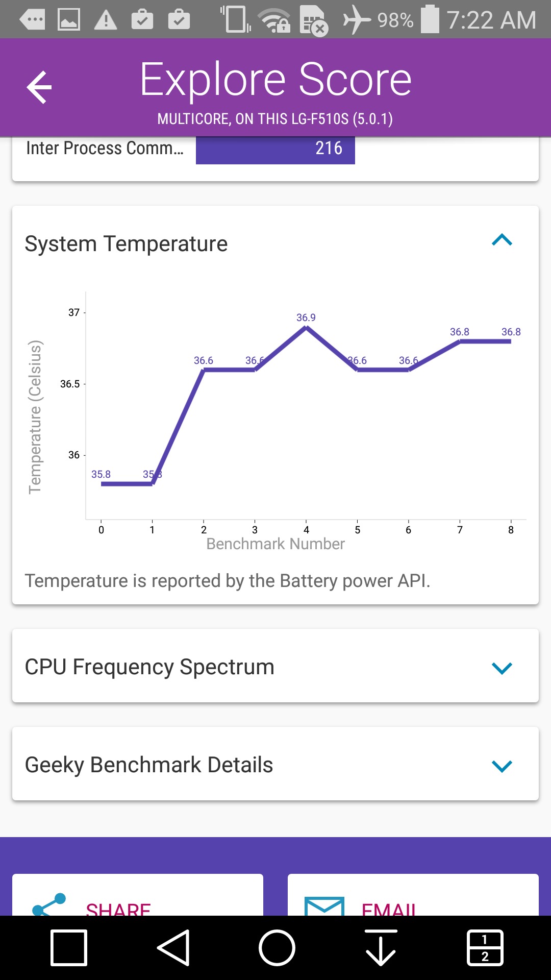Tap the airplane mode status icon
551x980 pixels.
[356, 20]
